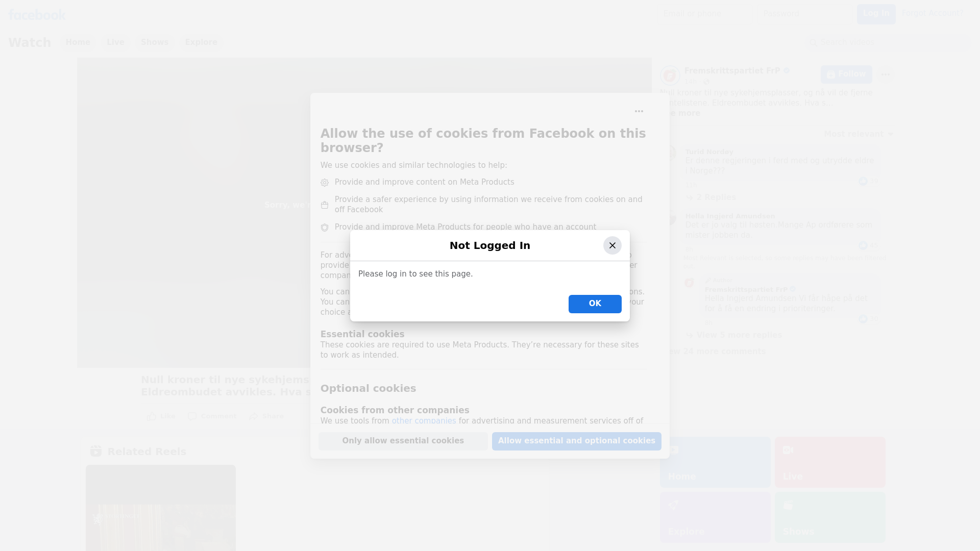This screenshot has height=551, width=980.
Task: Open the cookie dialog three-dot menu
Action: pos(639,111)
